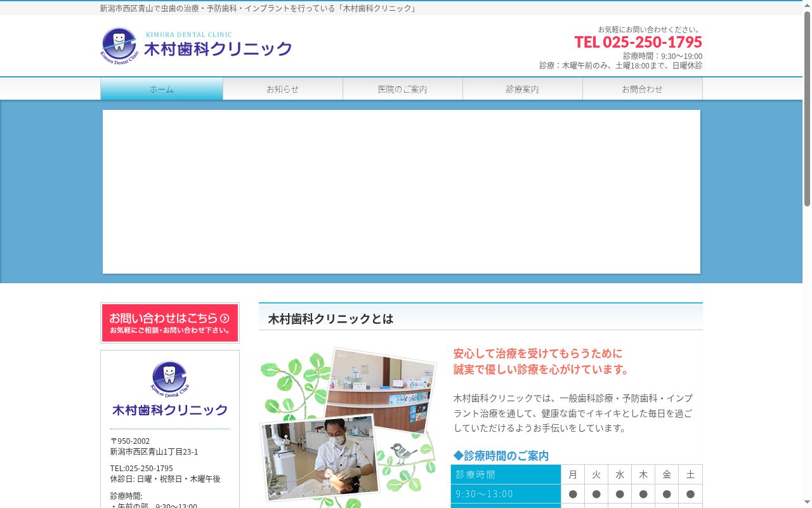Click the 診療時間 table header cell
The height and width of the screenshot is (508, 812).
pyautogui.click(x=506, y=474)
